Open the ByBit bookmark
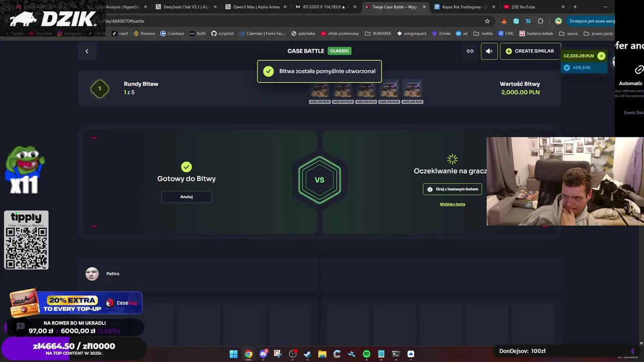This screenshot has height=362, width=644. point(198,34)
